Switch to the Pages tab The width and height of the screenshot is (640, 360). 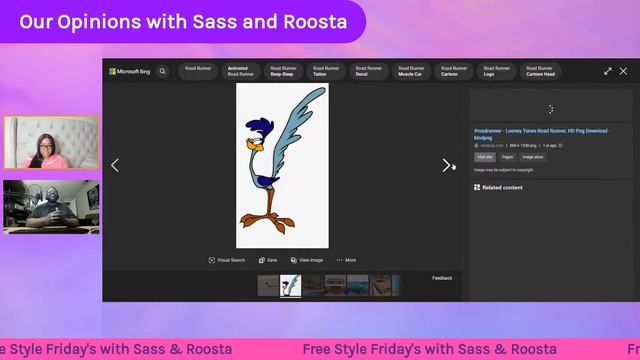[x=507, y=157]
